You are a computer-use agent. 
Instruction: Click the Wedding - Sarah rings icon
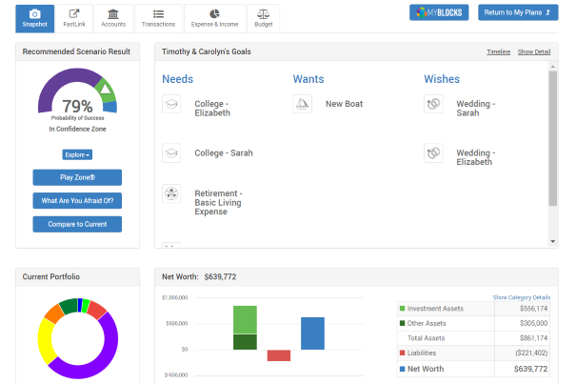click(433, 104)
